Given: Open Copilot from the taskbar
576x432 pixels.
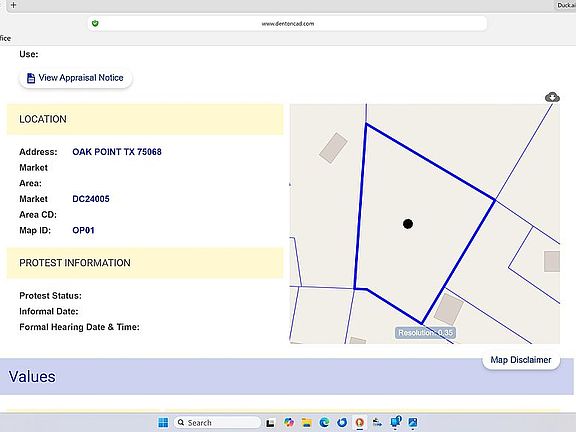Looking at the screenshot, I should (289, 422).
